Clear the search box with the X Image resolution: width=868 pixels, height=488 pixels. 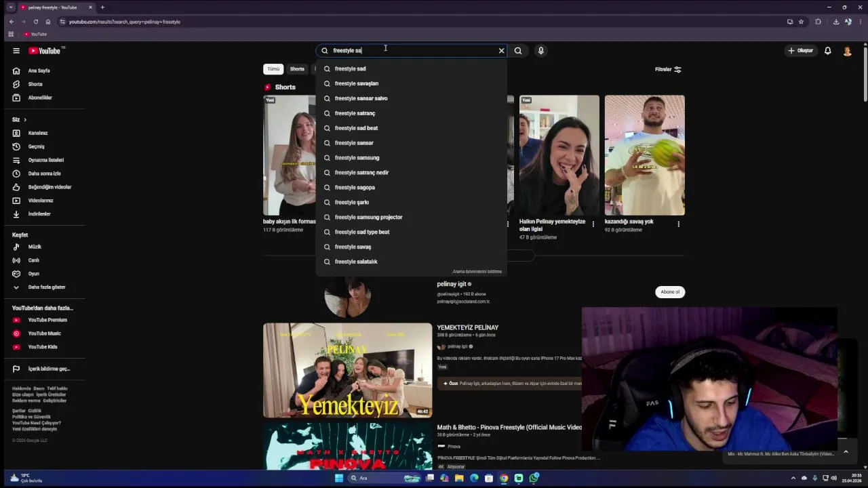pyautogui.click(x=501, y=51)
